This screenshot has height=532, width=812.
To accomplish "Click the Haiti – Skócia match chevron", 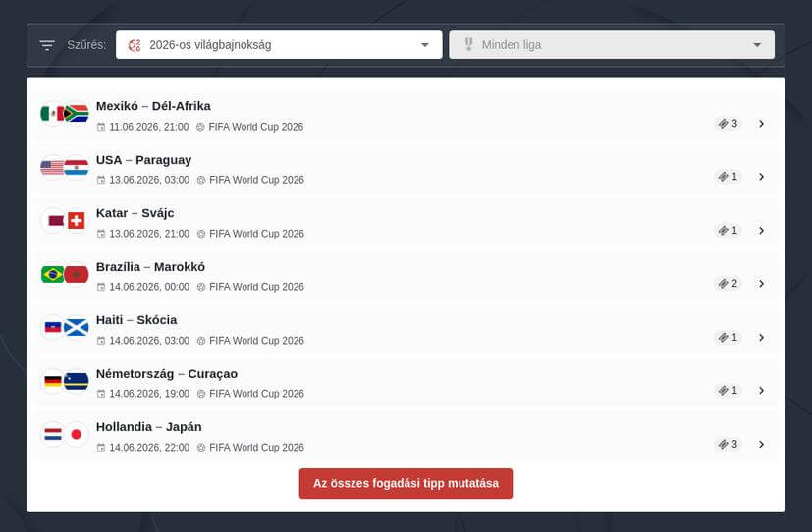I will point(761,338).
